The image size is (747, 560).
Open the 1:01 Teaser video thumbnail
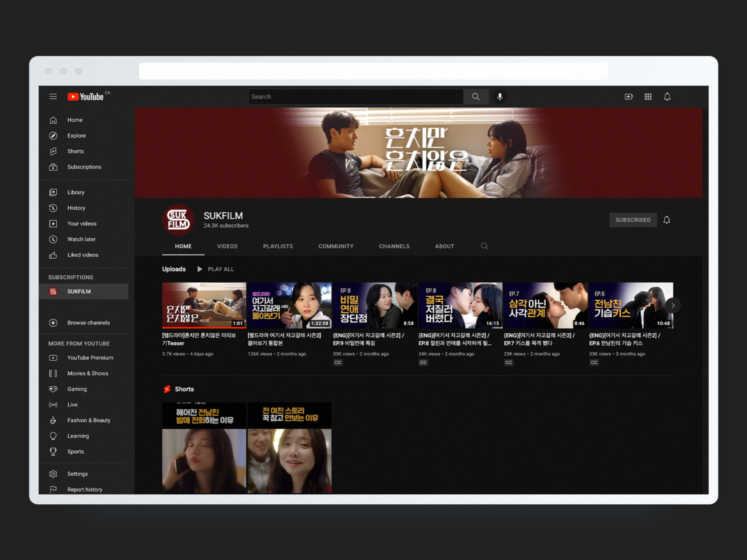coord(204,305)
